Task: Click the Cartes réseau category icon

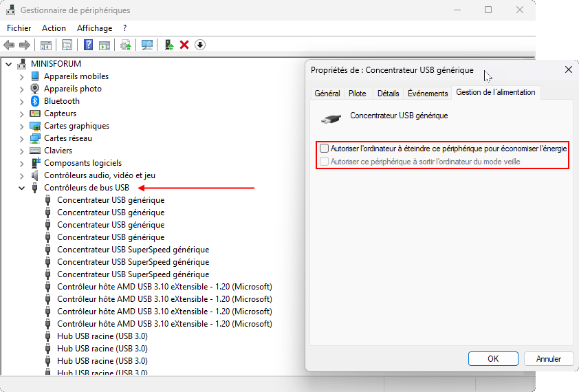Action: coord(35,138)
